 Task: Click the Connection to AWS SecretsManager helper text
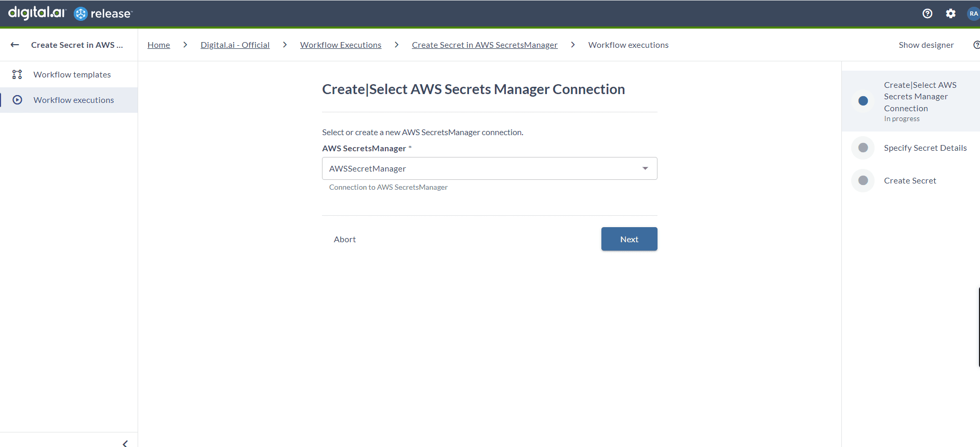pyautogui.click(x=388, y=187)
